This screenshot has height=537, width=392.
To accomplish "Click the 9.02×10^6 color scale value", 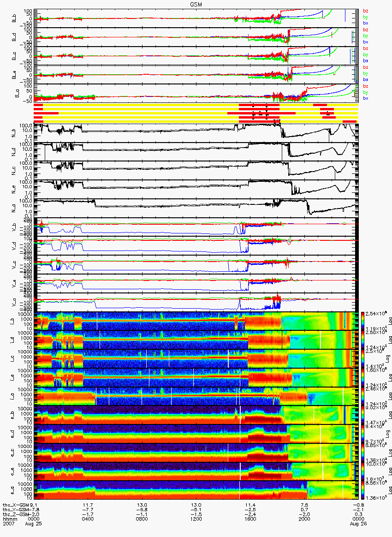I will point(375,407).
